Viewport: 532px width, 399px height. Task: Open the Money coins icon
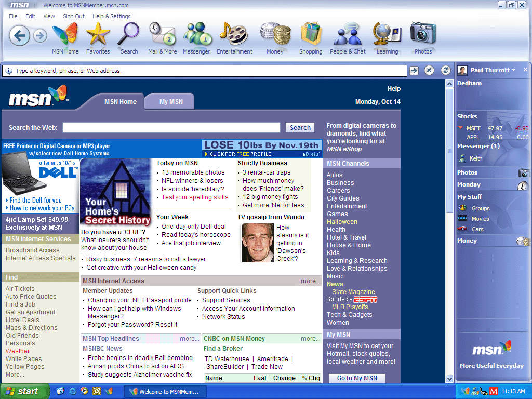pyautogui.click(x=275, y=35)
